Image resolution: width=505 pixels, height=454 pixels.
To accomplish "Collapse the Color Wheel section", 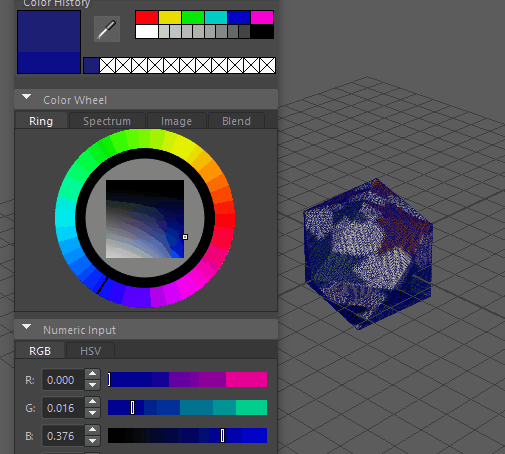I will pos(27,97).
